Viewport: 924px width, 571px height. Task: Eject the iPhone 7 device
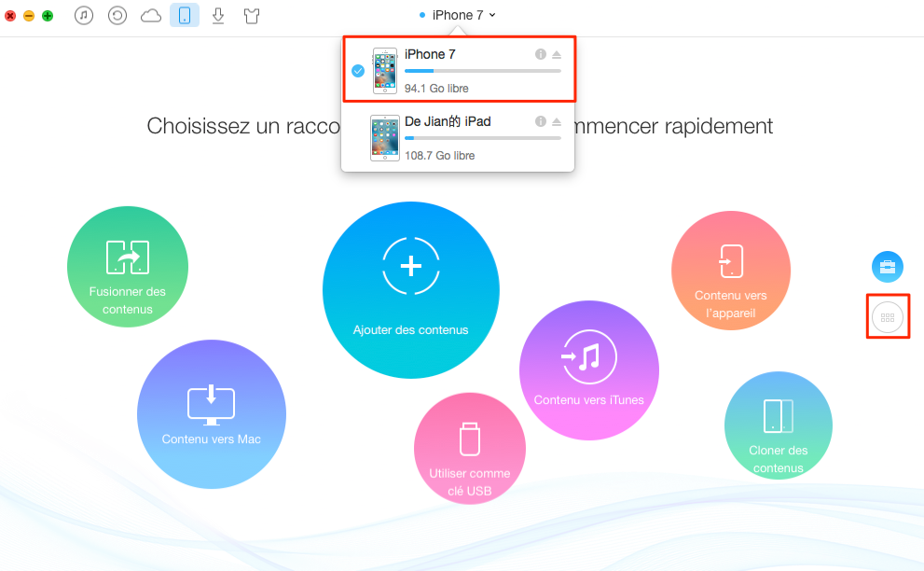coord(557,55)
